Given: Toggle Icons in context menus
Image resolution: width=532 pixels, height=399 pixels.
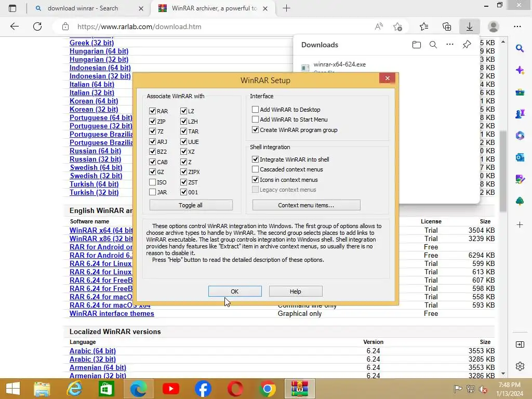Looking at the screenshot, I should pos(255,179).
